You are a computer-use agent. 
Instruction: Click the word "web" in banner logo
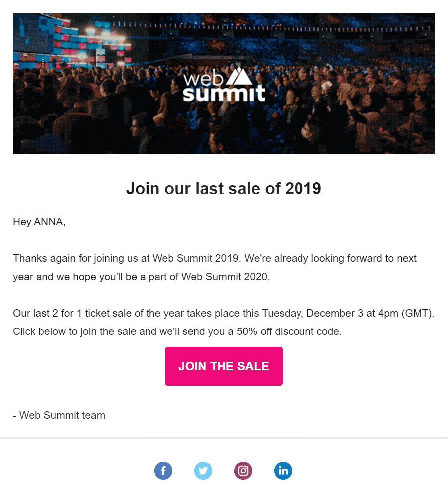(203, 79)
